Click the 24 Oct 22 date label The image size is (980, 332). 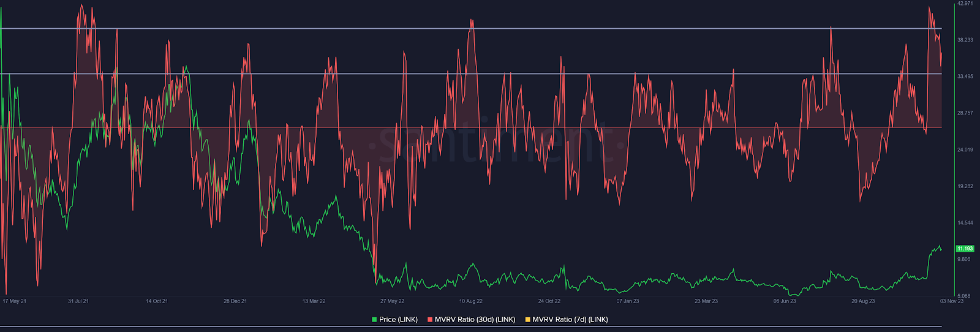pyautogui.click(x=549, y=301)
